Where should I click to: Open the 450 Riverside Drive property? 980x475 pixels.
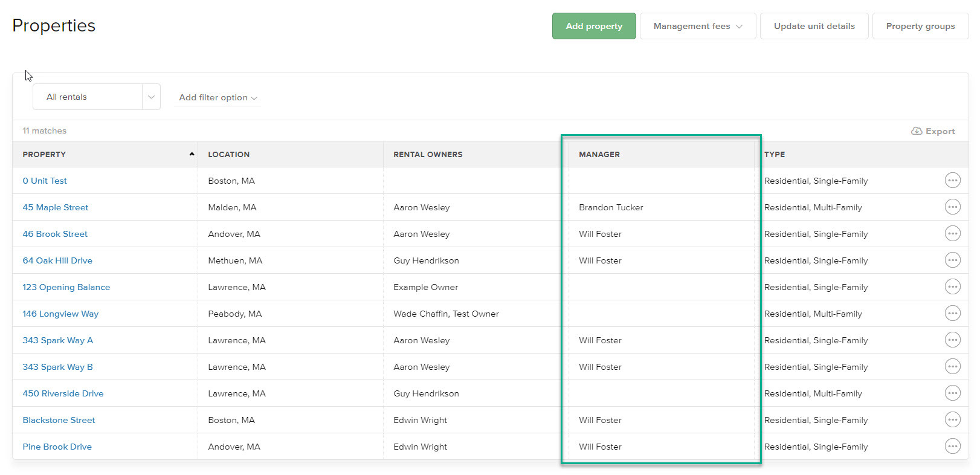[63, 393]
